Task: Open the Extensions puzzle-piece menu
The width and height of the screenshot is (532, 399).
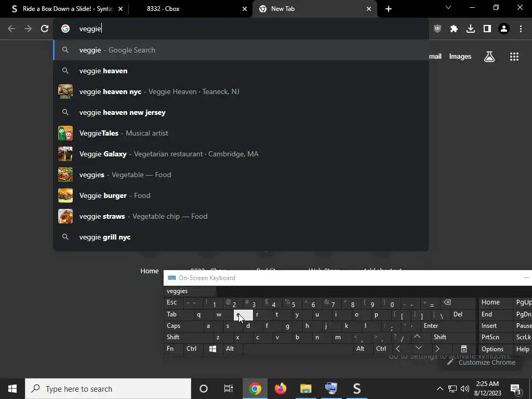Action: click(x=454, y=29)
